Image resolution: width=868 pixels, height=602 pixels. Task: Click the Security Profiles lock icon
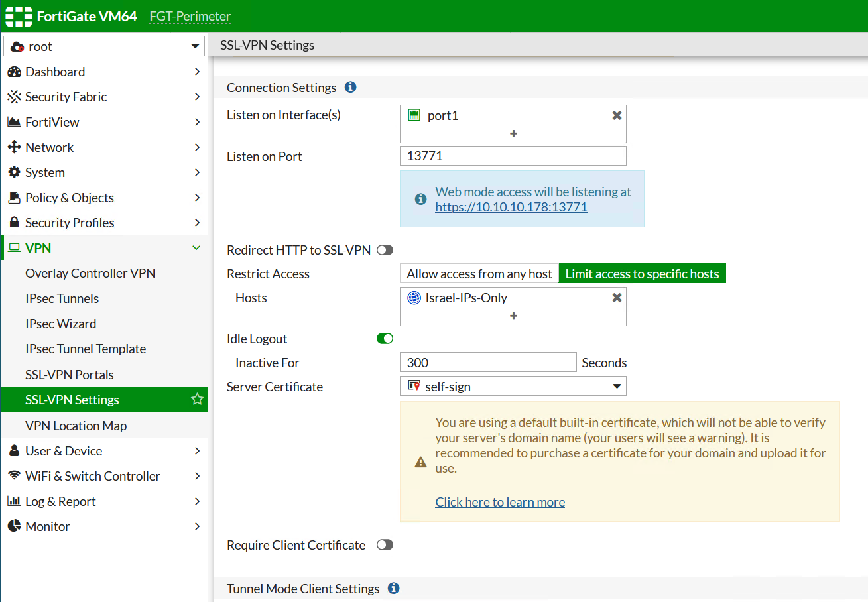click(14, 223)
